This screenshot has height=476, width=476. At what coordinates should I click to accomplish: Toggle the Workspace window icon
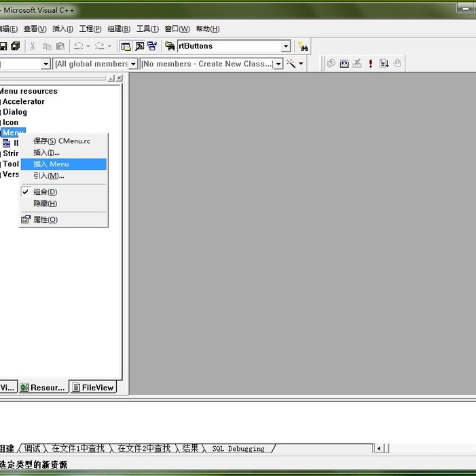click(x=126, y=46)
